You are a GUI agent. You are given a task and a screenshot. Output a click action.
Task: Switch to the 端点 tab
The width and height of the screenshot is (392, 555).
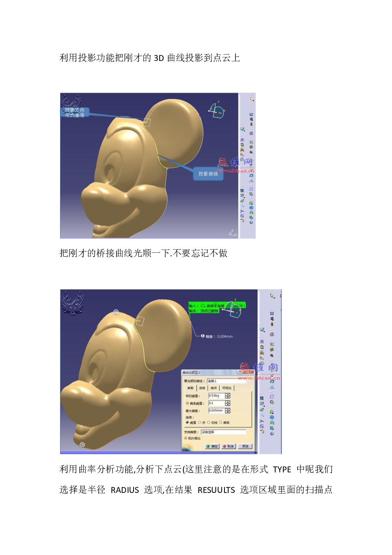213,388
